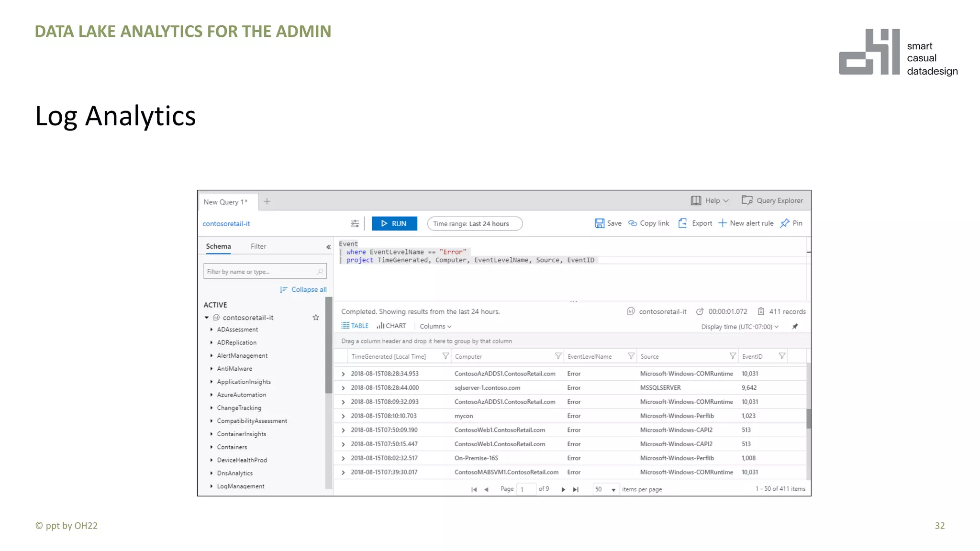
Task: Open the Time range Last 24 hours selector
Action: 475,223
